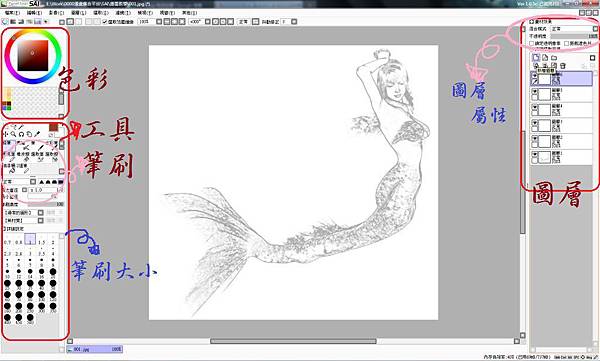Choose the binary pen (2值筆) tool
This screenshot has height=361, width=600.
[x=24, y=168]
